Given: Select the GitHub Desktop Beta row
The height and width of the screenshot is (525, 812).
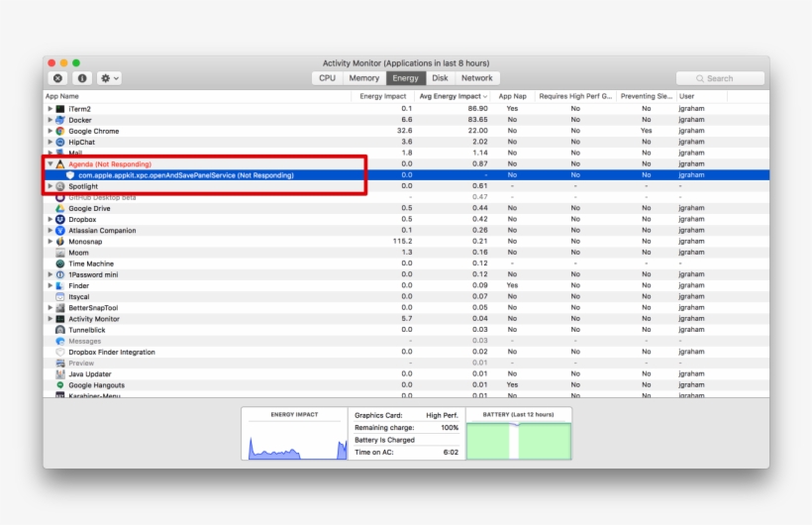Looking at the screenshot, I should point(407,197).
